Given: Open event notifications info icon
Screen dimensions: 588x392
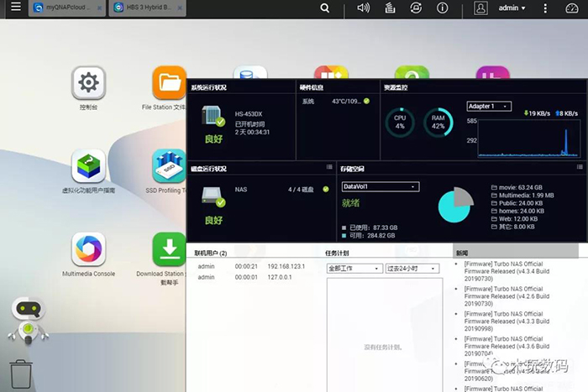Looking at the screenshot, I should 442,8.
